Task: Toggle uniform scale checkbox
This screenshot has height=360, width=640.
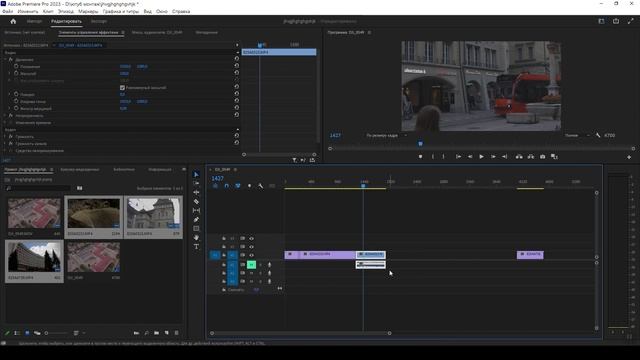Action: click(x=122, y=88)
